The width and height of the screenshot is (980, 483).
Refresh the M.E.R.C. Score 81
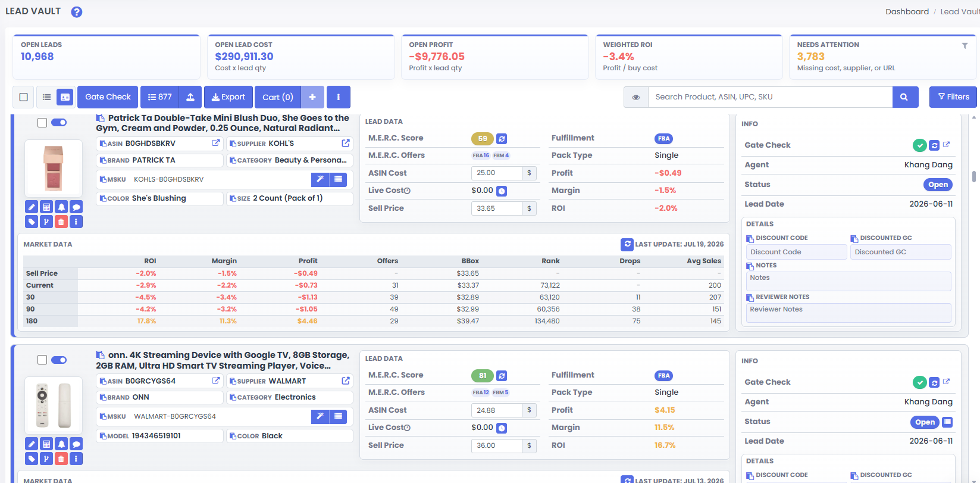(x=502, y=376)
